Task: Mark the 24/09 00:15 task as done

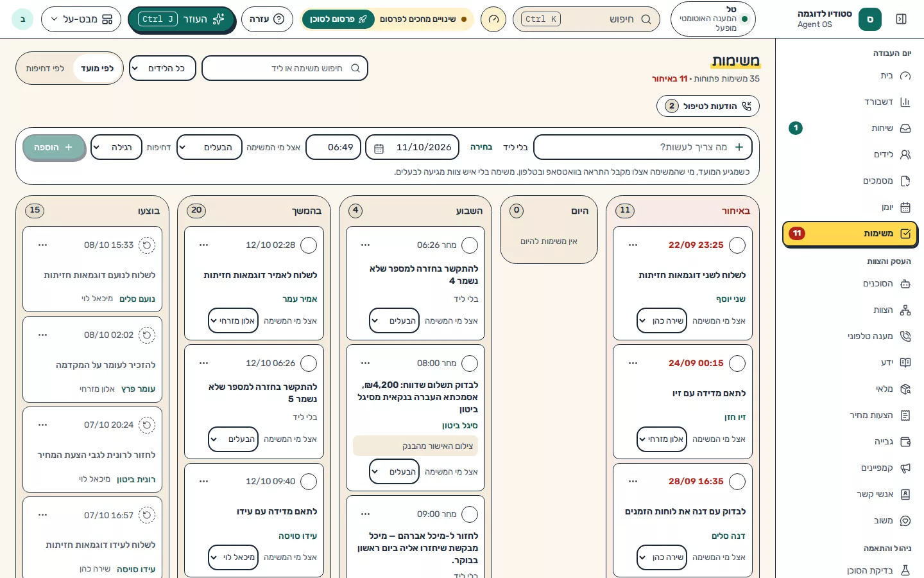Action: (737, 363)
